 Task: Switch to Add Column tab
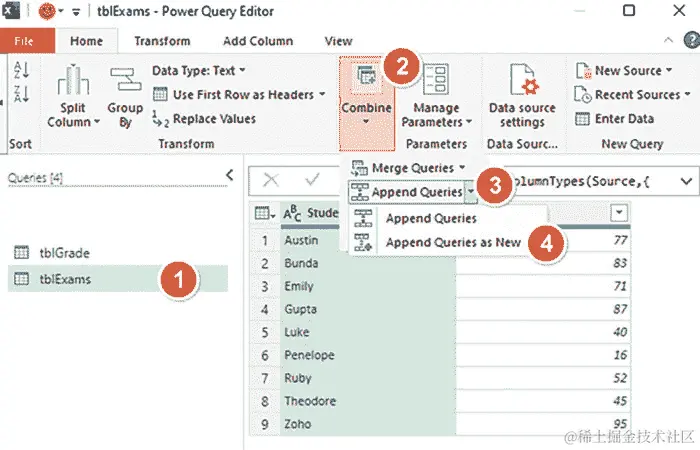click(x=258, y=41)
